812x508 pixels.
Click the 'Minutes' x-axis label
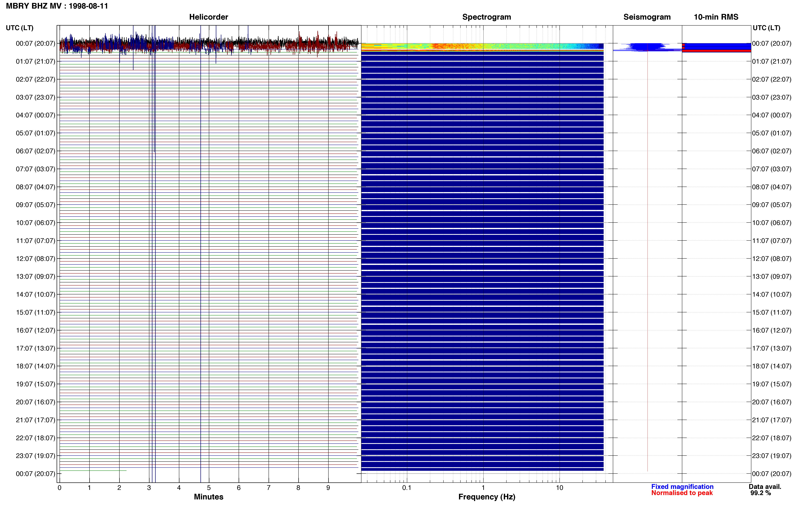click(209, 497)
